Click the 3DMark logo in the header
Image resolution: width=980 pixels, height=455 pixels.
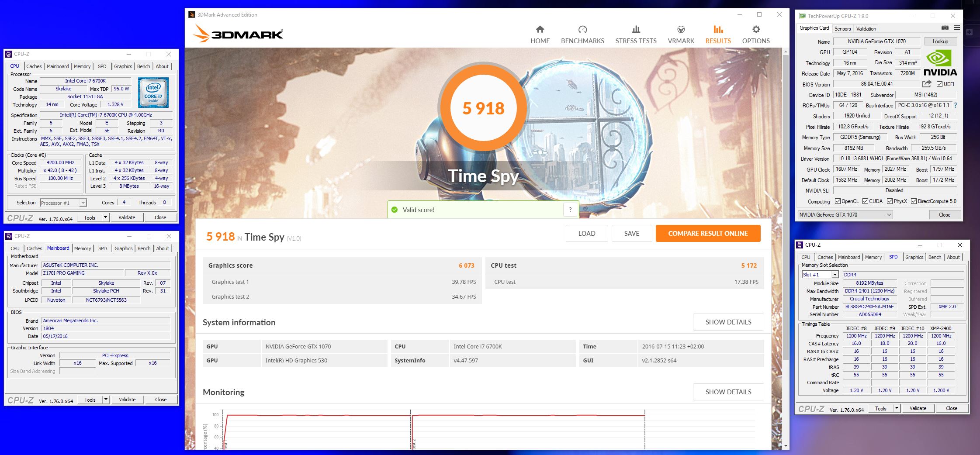tap(238, 33)
